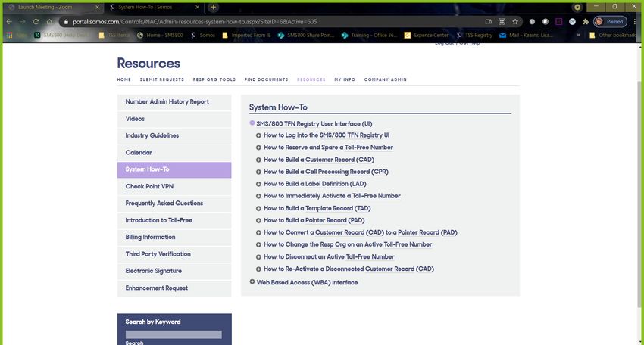Expand How to Log into the SMS/800 TFN Registry UI
The image size is (644, 345).
coord(258,135)
